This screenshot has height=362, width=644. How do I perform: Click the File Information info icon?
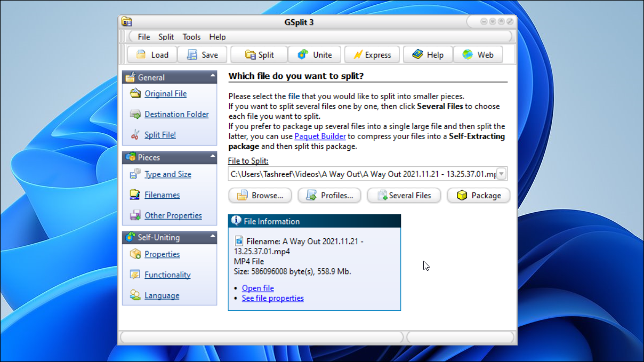[236, 221]
